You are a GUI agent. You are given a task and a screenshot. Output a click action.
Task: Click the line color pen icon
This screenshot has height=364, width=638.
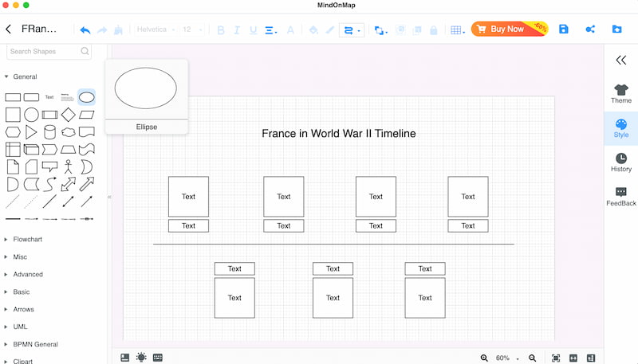coord(330,29)
